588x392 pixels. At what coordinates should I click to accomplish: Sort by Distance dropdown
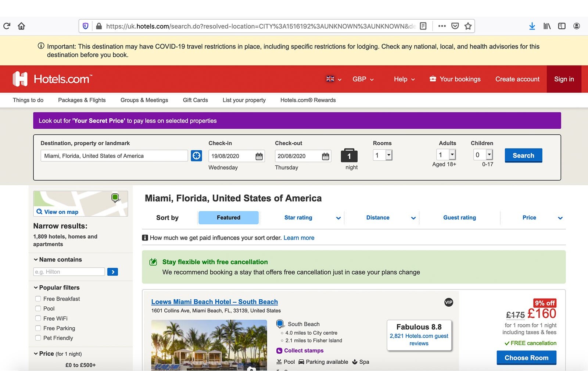point(391,218)
